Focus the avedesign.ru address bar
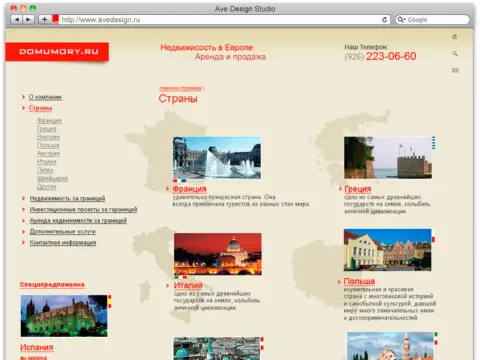Viewport: 480px width, 360px height. (220, 20)
